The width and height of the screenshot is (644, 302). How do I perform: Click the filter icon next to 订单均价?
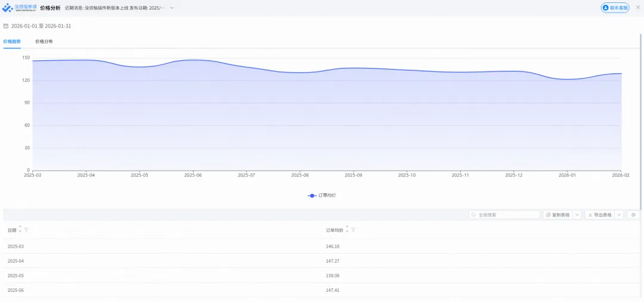pyautogui.click(x=353, y=230)
